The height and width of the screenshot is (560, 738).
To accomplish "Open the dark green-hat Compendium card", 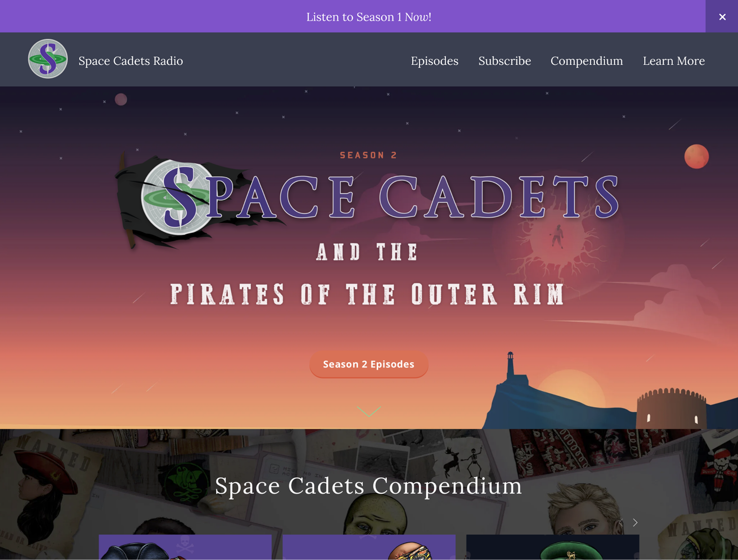I will coord(553,547).
